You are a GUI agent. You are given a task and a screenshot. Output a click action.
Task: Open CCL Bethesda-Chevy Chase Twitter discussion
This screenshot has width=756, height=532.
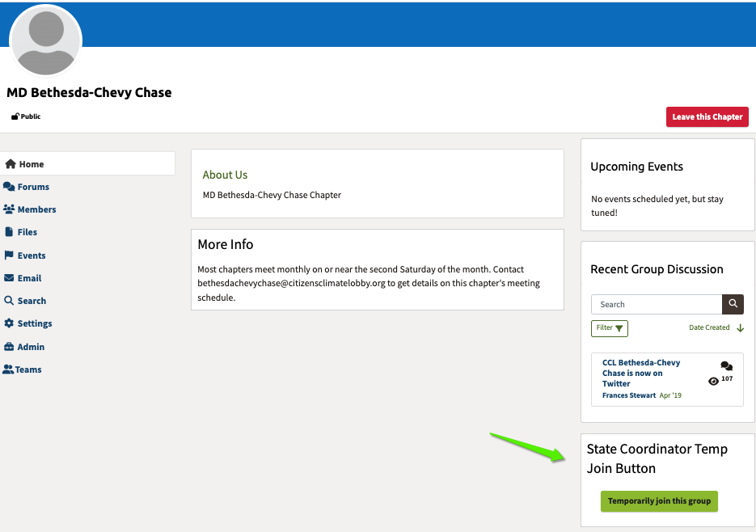[x=640, y=373]
